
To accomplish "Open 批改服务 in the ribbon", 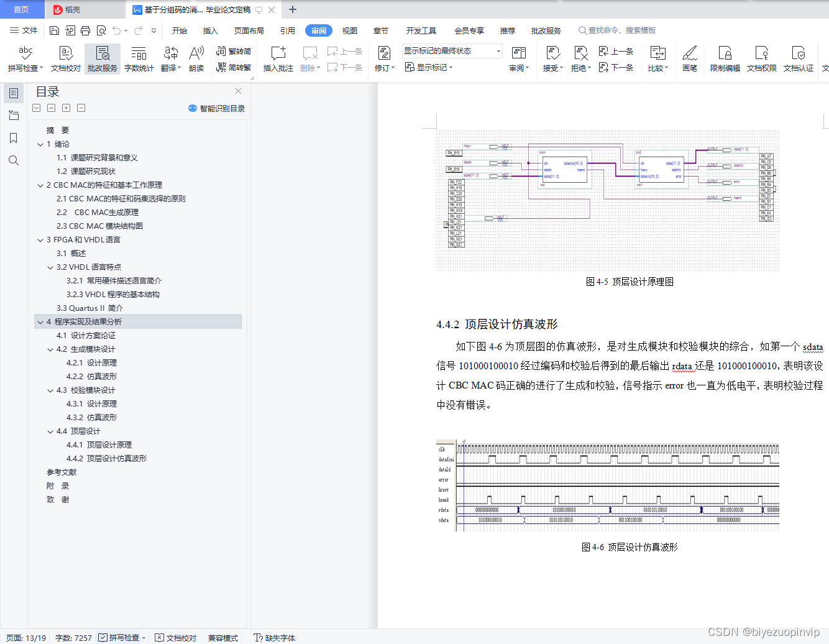I will click(x=103, y=59).
